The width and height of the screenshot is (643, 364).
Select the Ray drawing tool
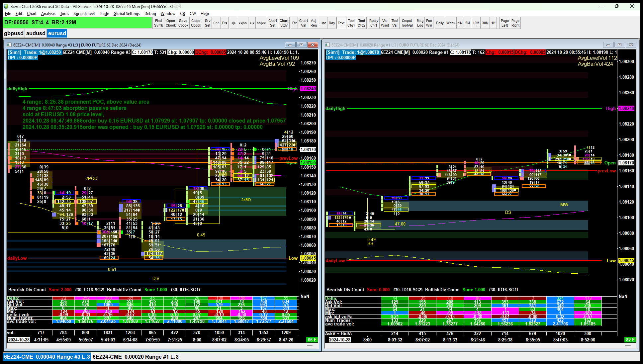332,23
